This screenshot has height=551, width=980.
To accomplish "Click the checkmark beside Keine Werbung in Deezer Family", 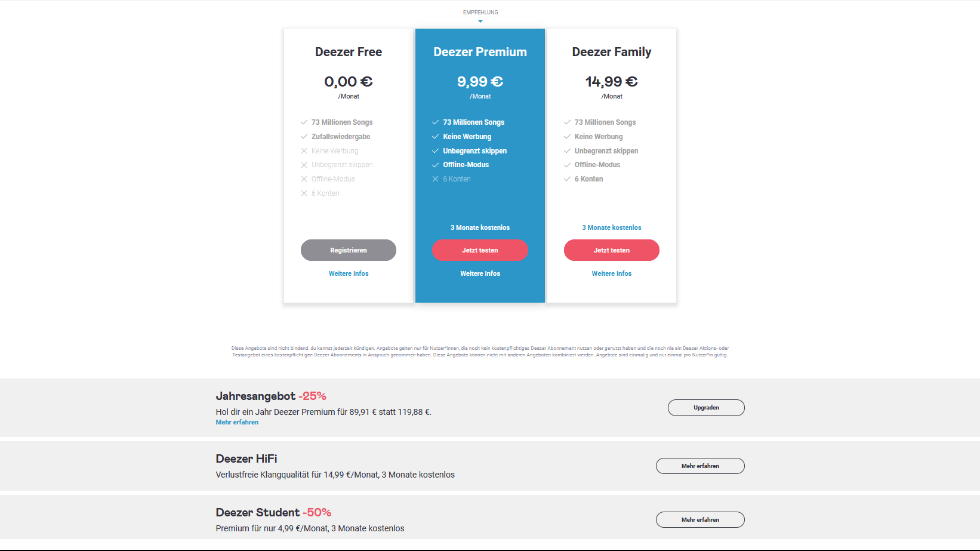I will coord(567,137).
